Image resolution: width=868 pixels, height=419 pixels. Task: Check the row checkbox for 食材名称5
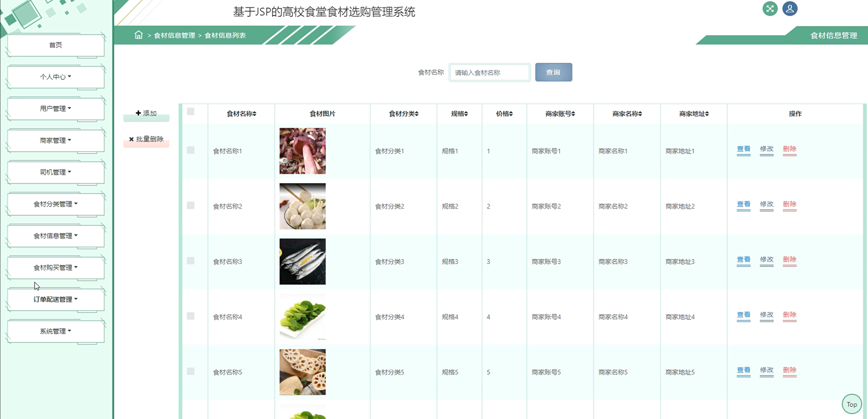(x=191, y=371)
